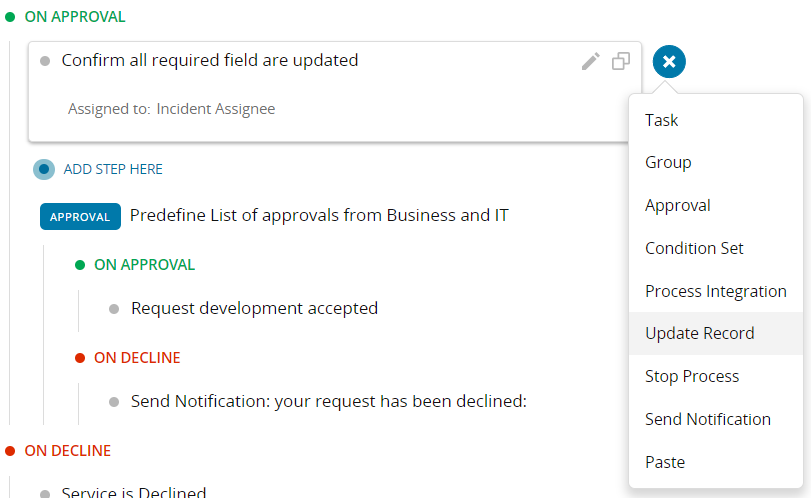Click the pencil edit icon on the task card
Image resolution: width=811 pixels, height=498 pixels.
pos(590,62)
